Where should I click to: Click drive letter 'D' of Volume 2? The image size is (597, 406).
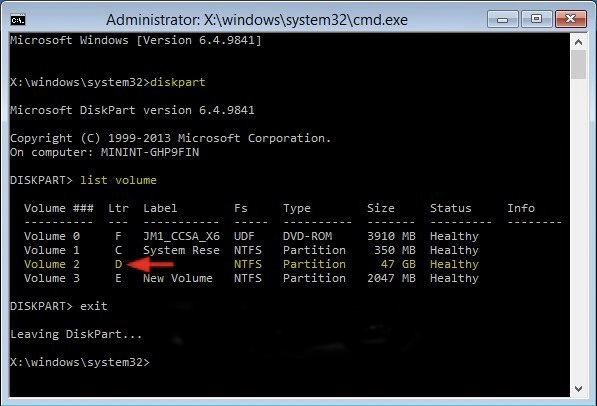(x=118, y=264)
